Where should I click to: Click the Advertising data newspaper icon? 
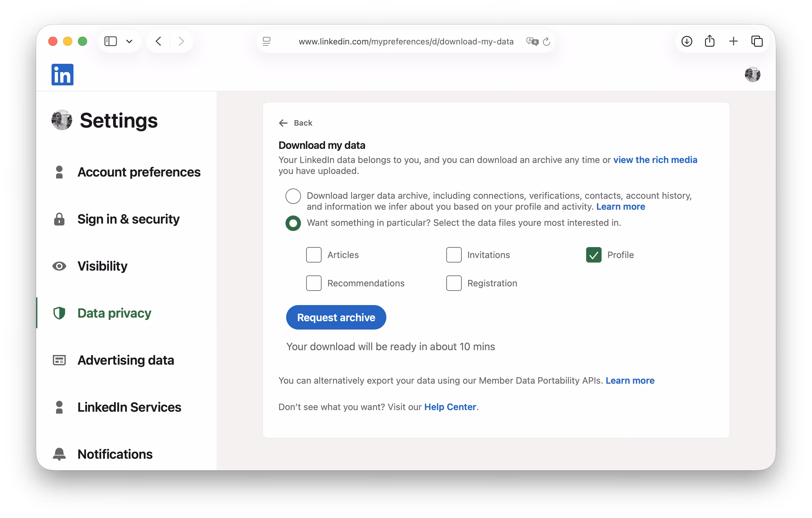point(59,360)
